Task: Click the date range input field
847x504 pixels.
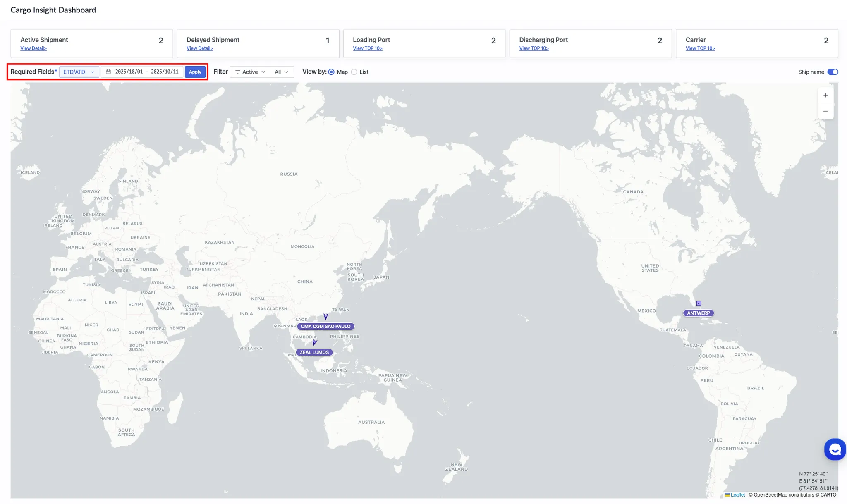Action: point(147,72)
